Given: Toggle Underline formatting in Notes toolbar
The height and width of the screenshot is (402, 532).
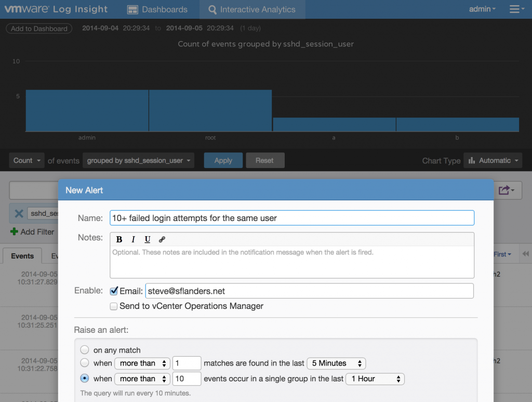Looking at the screenshot, I should point(148,239).
